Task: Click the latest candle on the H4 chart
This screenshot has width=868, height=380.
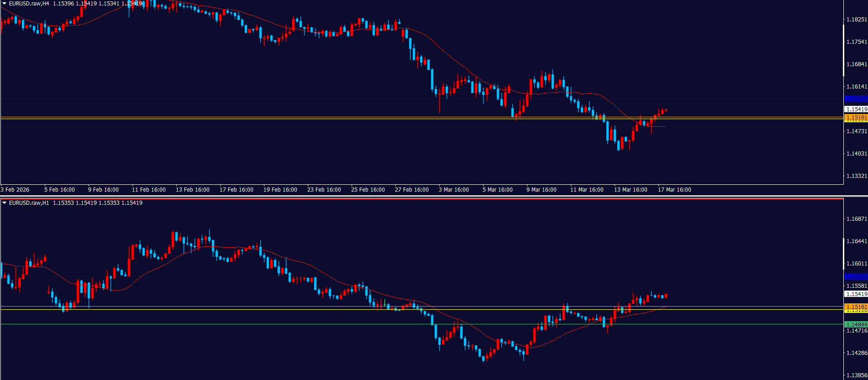Action: [666, 110]
